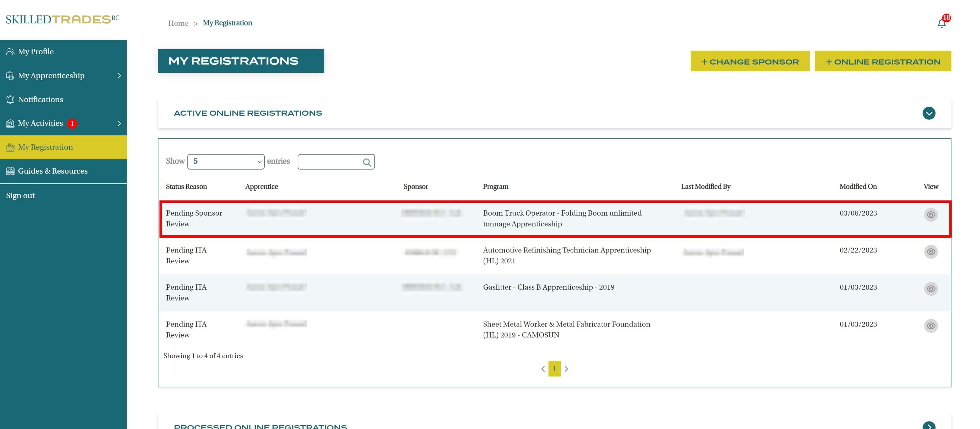Viewport: 980px width, 429px height.
Task: Click the My Profile sidebar icon
Action: tap(10, 51)
